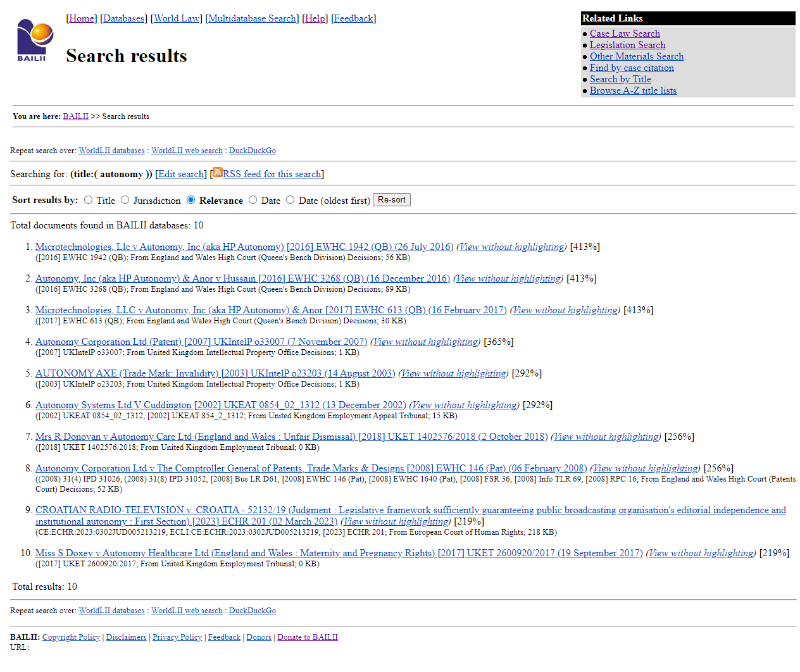Open Multidatabase Search from top navigation
The height and width of the screenshot is (672, 800).
point(253,18)
